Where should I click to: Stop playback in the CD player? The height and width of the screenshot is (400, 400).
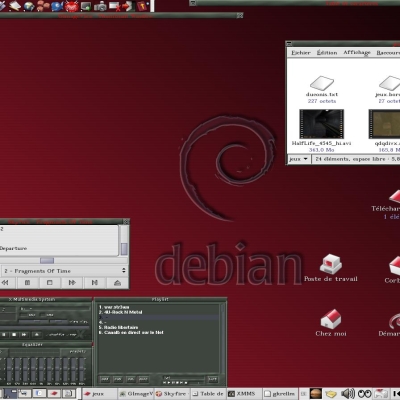click(x=49, y=283)
